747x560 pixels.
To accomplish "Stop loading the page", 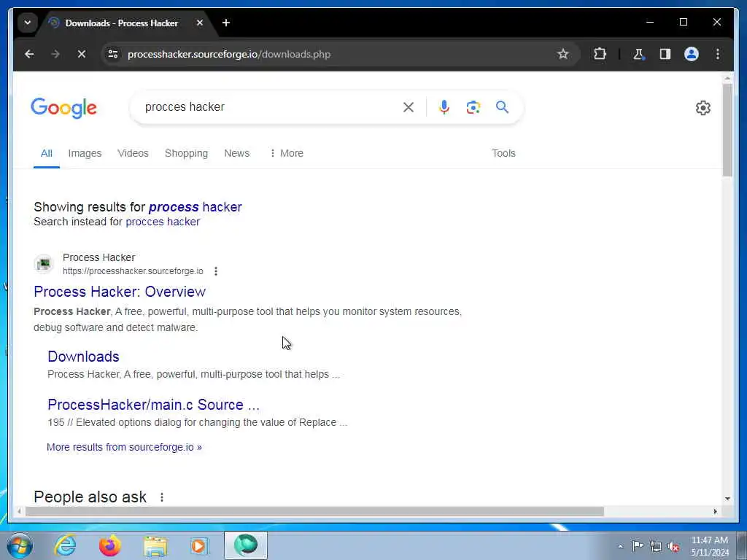I will point(82,54).
